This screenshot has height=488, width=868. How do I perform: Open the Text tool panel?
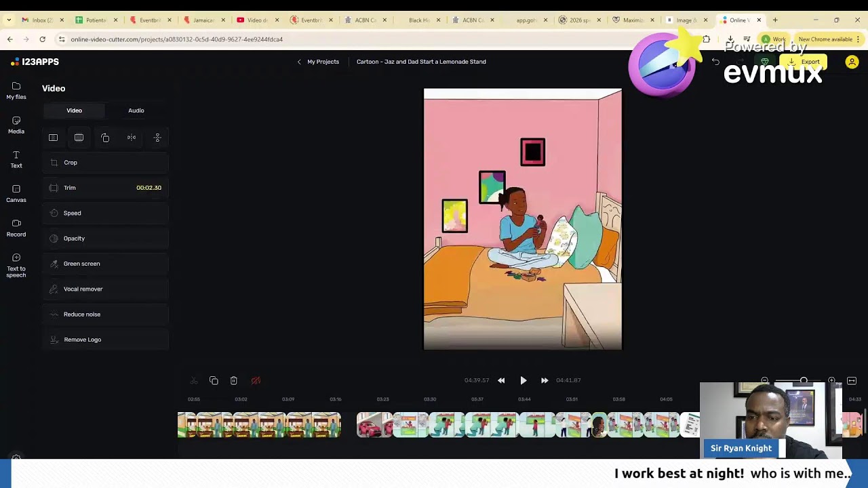point(16,159)
